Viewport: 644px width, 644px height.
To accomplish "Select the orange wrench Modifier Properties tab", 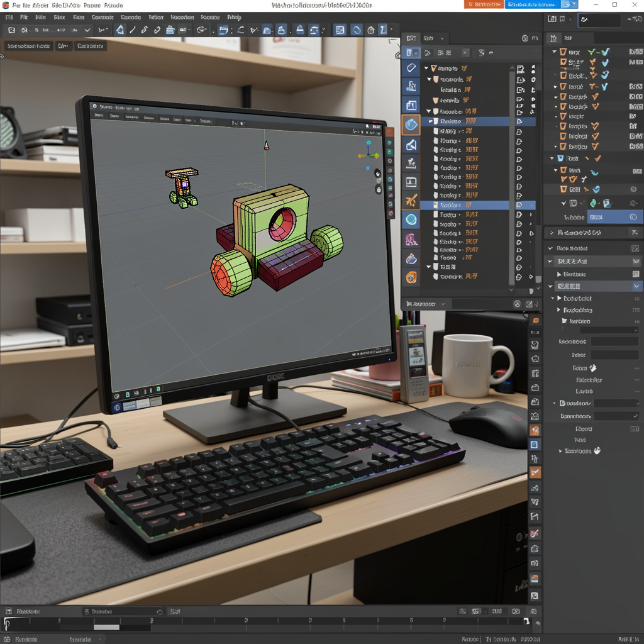I will click(x=411, y=200).
